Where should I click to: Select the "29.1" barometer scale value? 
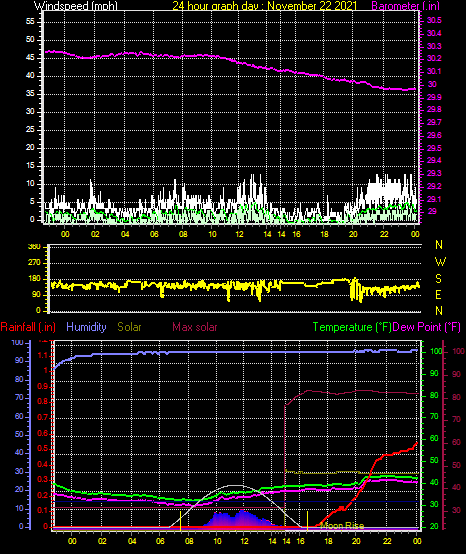point(434,199)
